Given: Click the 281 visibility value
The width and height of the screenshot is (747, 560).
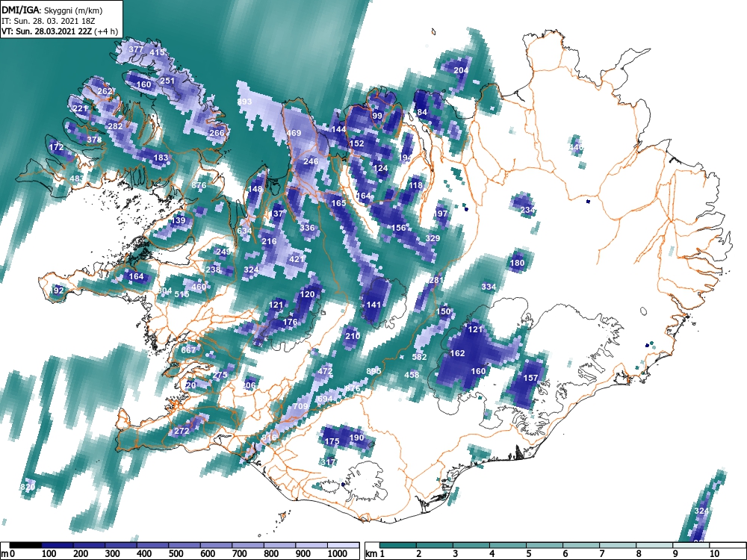Looking at the screenshot, I should (436, 280).
